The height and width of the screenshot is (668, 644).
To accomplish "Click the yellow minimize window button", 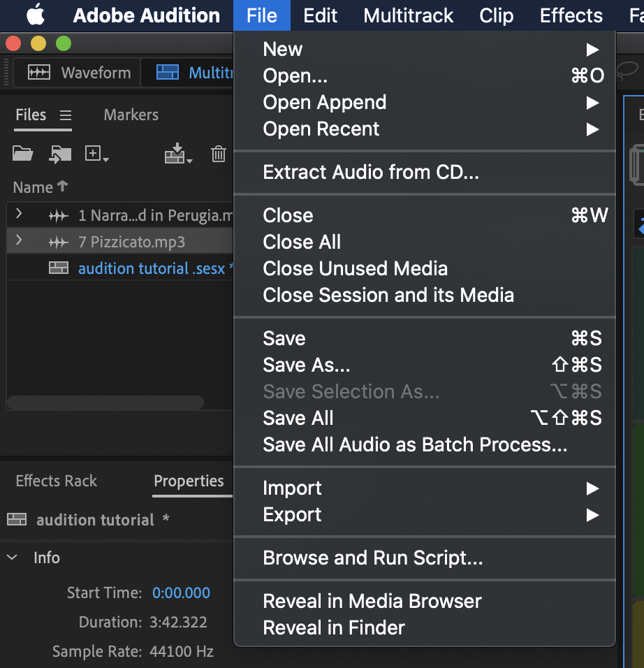I will [38, 43].
